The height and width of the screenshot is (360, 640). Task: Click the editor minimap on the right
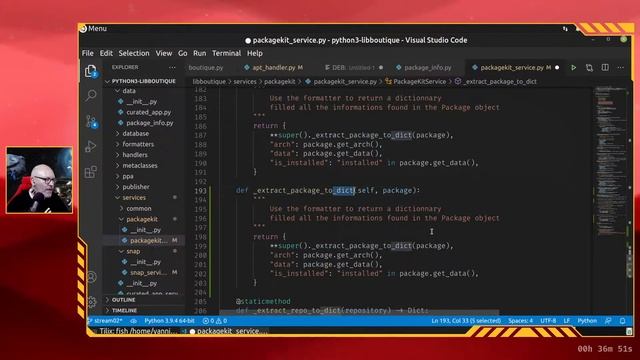pyautogui.click(x=611, y=200)
